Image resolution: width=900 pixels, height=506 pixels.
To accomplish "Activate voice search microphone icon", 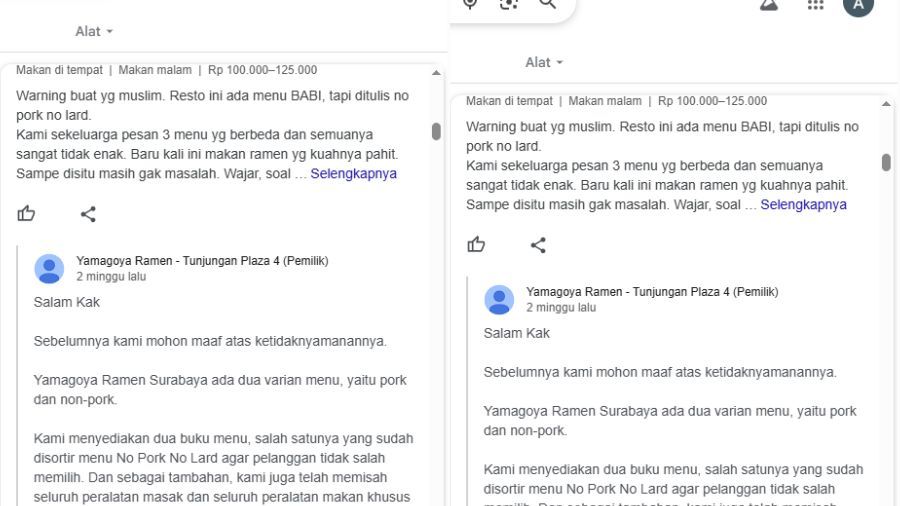I will pyautogui.click(x=470, y=4).
